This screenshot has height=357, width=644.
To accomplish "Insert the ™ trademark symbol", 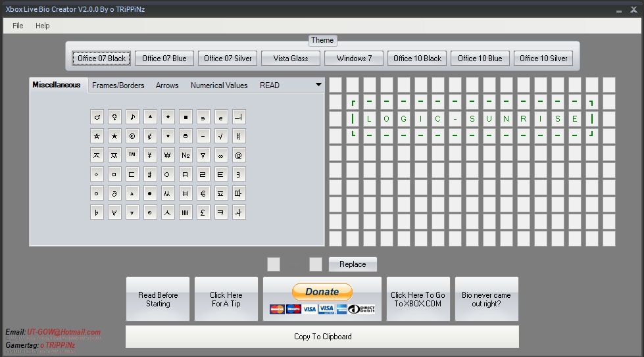I will [x=132, y=155].
